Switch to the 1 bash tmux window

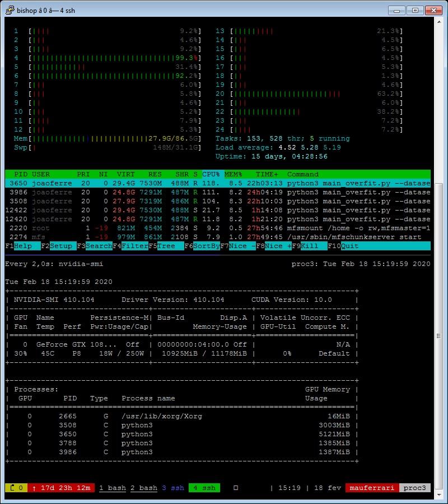113,488
